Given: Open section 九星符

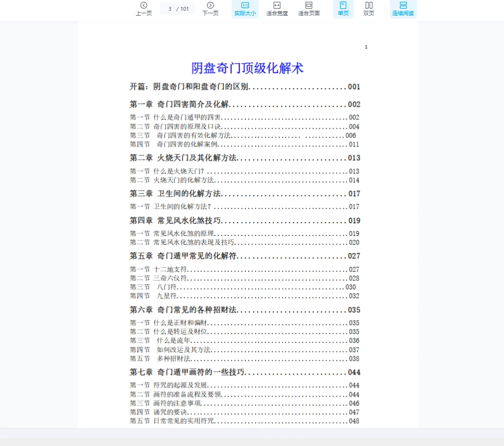Looking at the screenshot, I should tap(244, 296).
